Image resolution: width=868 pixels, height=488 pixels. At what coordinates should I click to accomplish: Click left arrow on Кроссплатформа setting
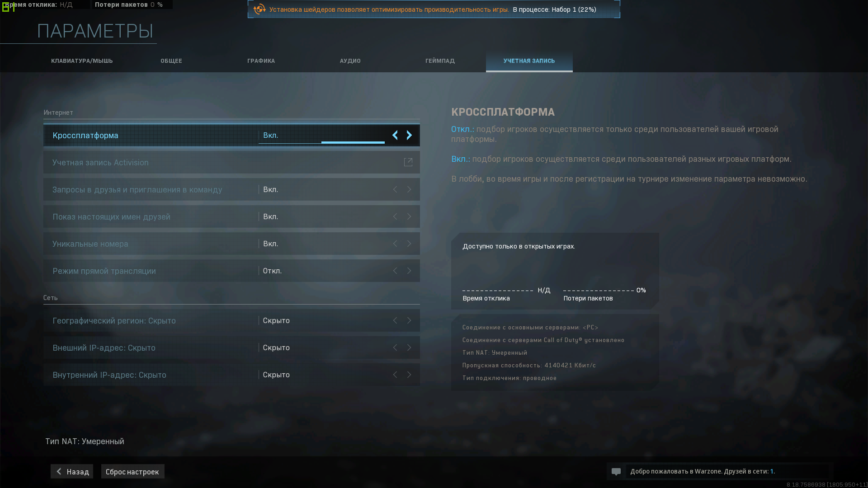(395, 135)
